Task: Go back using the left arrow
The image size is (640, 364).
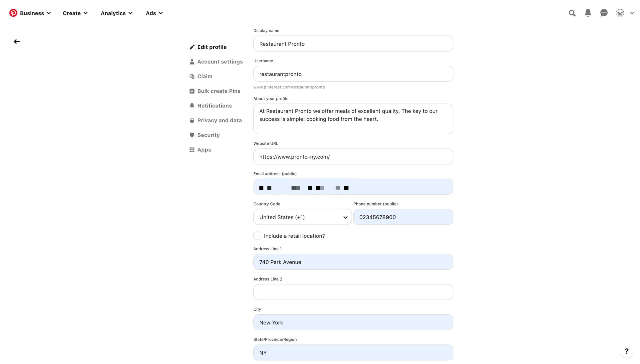Action: (17, 41)
